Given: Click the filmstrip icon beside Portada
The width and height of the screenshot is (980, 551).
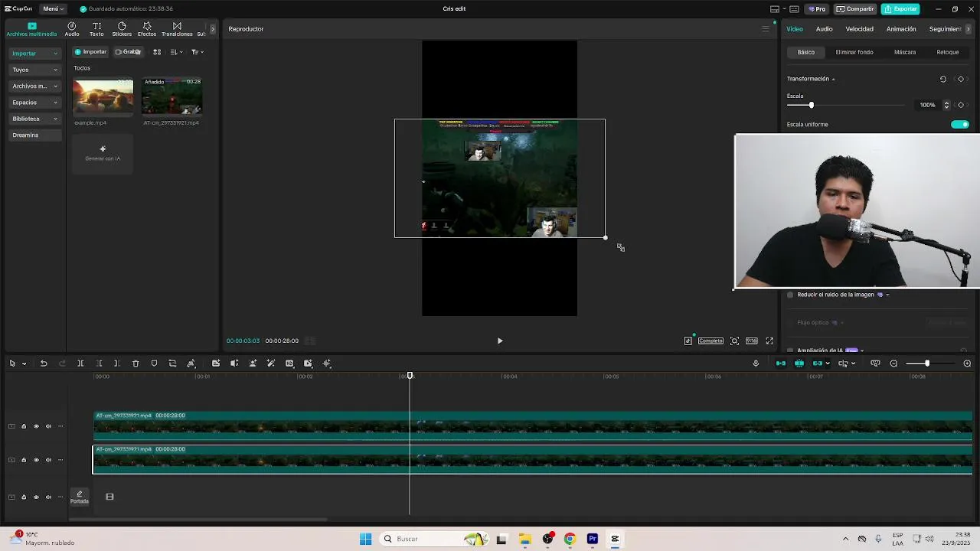Looking at the screenshot, I should (x=109, y=497).
